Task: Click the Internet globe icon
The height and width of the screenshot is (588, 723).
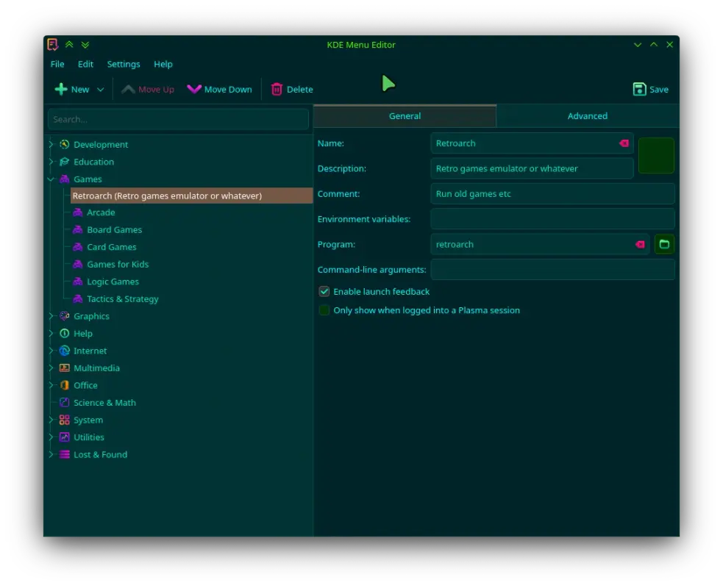Action: [x=65, y=351]
